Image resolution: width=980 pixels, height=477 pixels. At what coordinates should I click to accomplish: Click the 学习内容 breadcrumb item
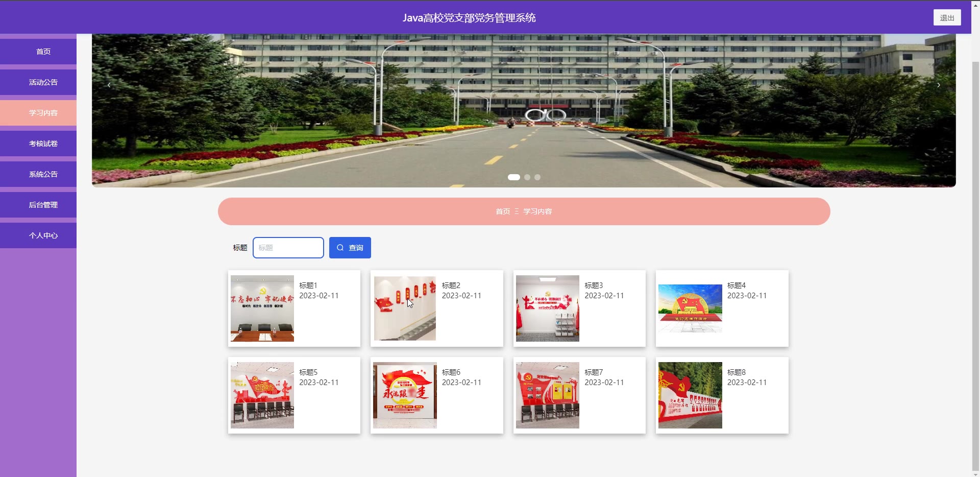(x=537, y=211)
